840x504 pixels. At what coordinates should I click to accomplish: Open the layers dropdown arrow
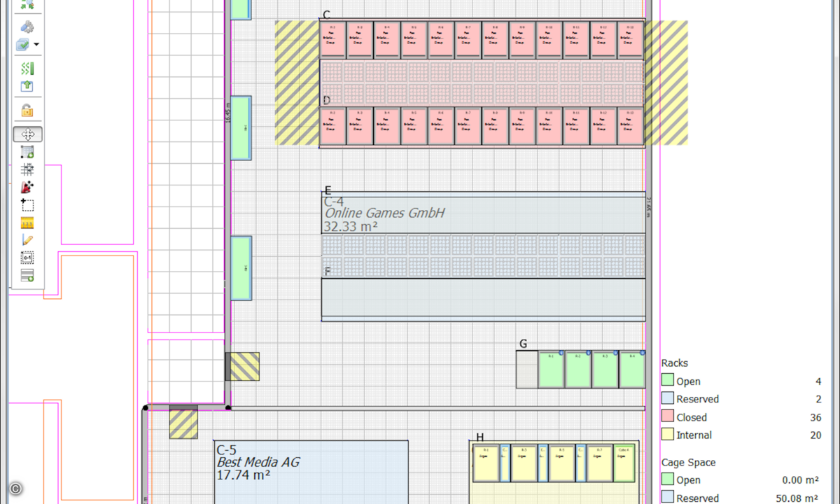36,45
